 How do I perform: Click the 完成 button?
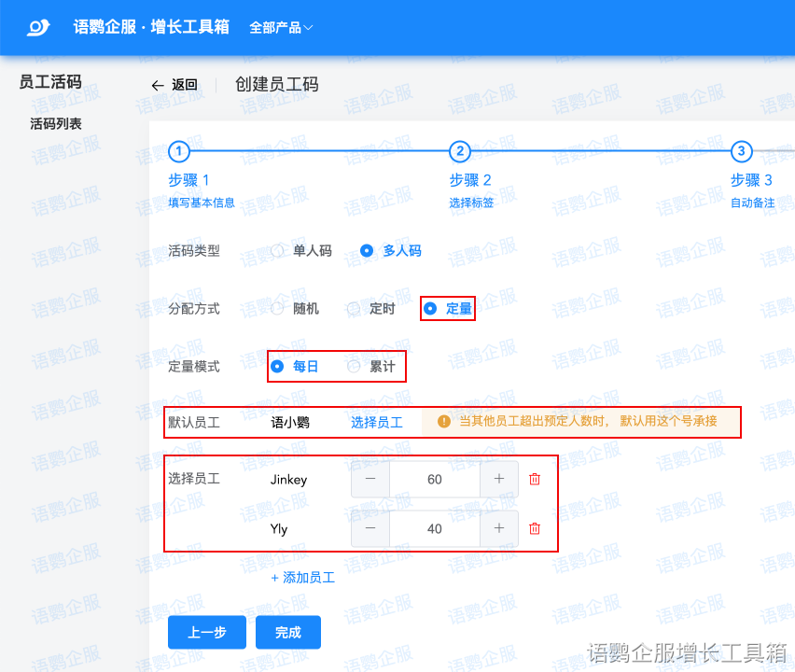click(x=288, y=632)
